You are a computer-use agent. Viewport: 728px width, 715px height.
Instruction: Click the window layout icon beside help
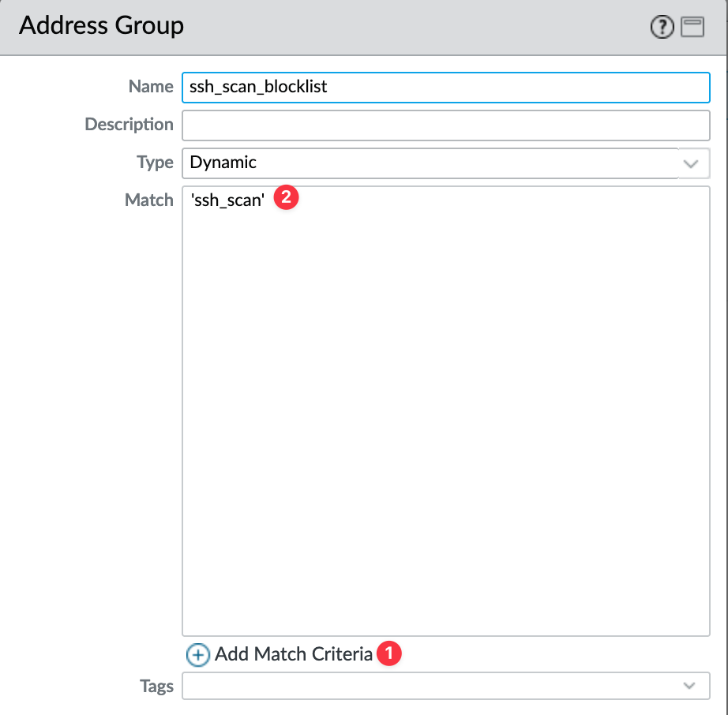pos(692,27)
